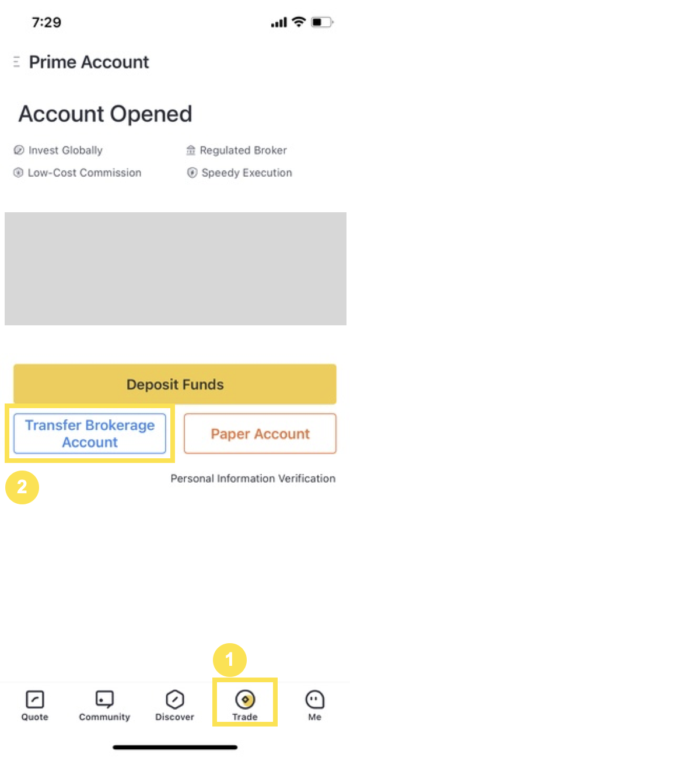Tap the battery status icon
The width and height of the screenshot is (700, 758).
point(322,22)
